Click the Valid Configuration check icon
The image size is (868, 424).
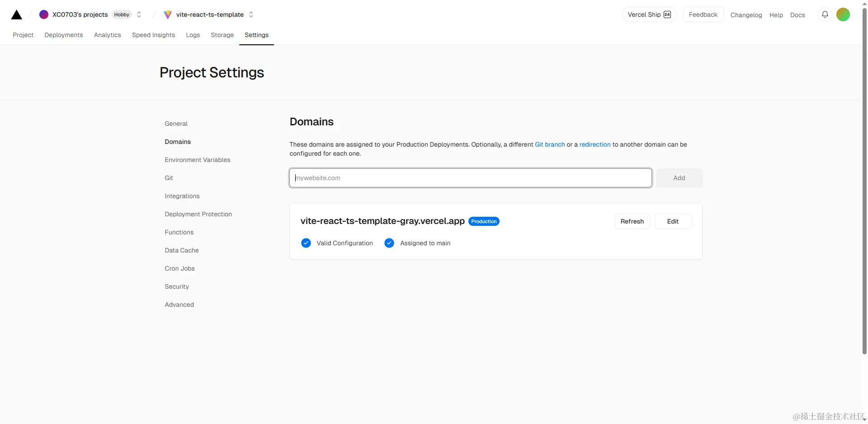coord(306,243)
